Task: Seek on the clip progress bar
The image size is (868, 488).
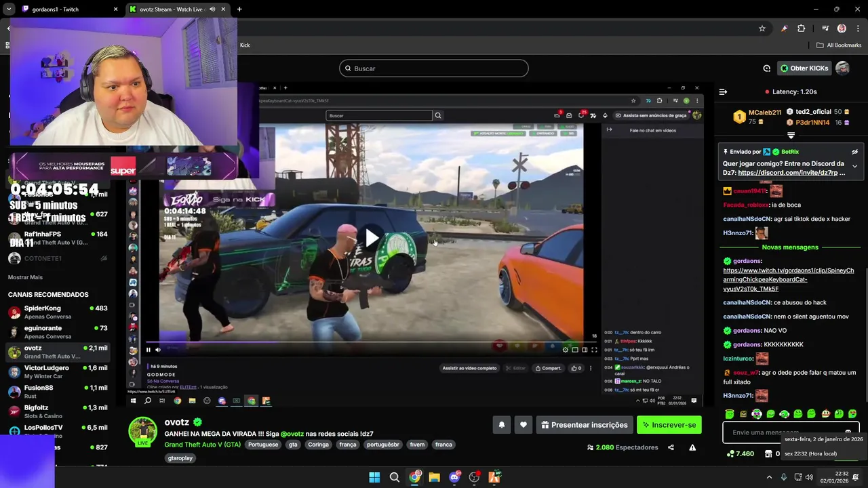Action: click(x=372, y=342)
